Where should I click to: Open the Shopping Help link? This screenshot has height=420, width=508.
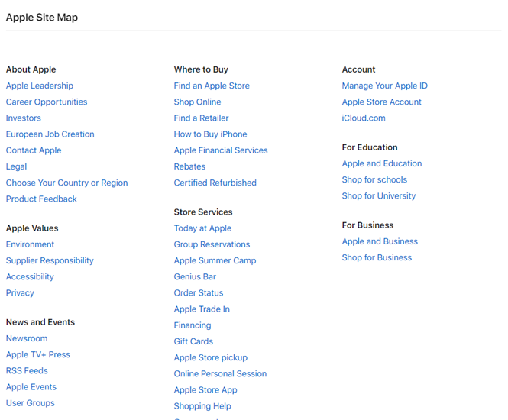(202, 406)
